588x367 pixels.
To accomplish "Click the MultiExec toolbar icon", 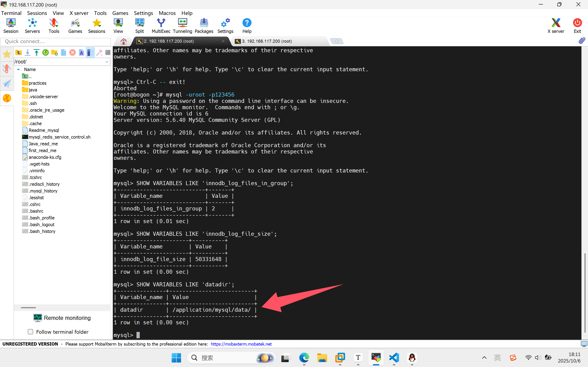I will click(x=161, y=26).
